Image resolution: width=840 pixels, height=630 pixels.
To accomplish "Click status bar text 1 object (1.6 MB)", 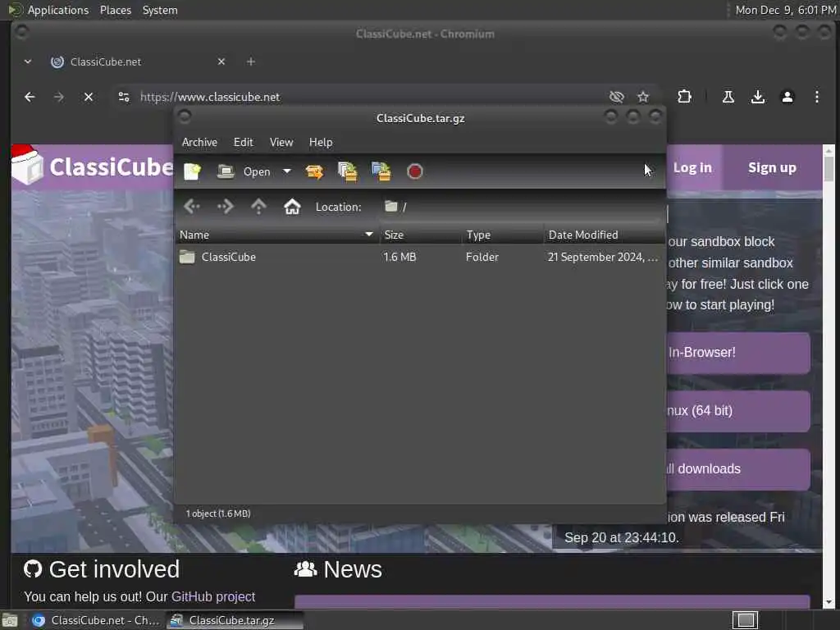I will click(x=218, y=514).
